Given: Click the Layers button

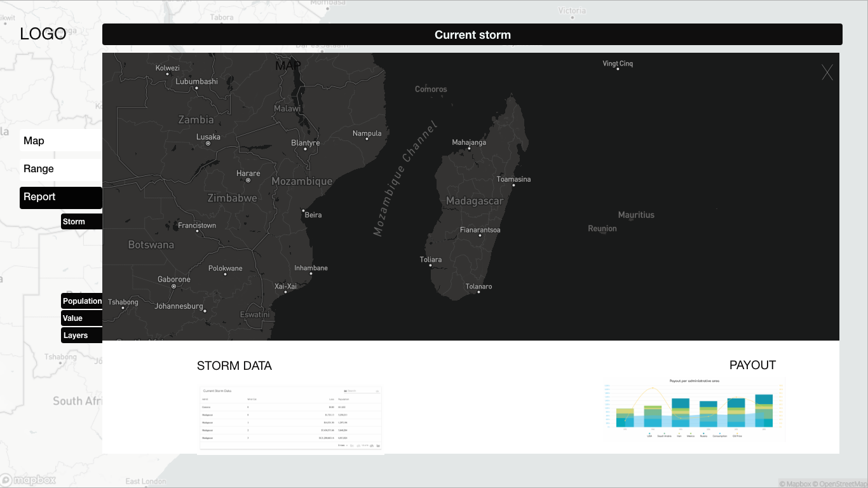Looking at the screenshot, I should click(81, 335).
